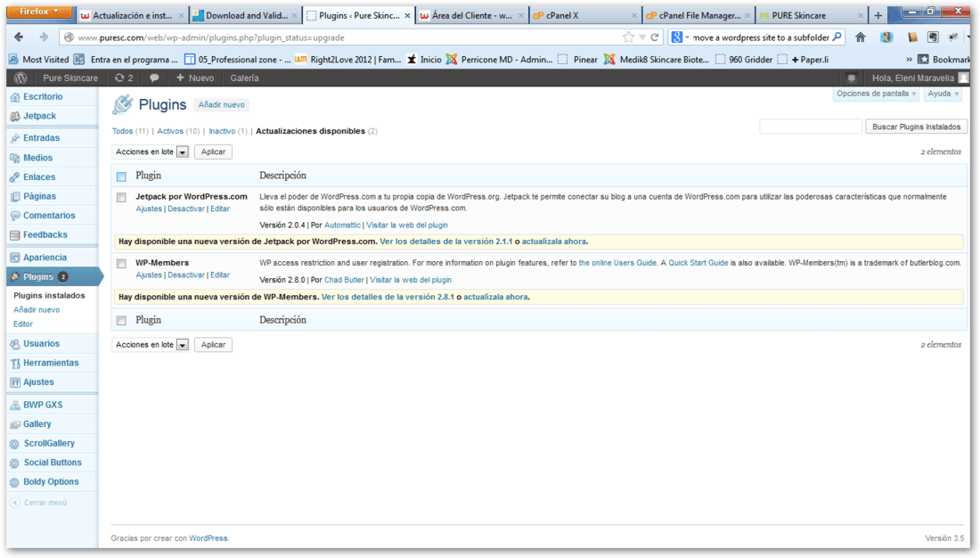Switch to the cPanel X tab
This screenshot has width=980, height=558.
coord(585,16)
